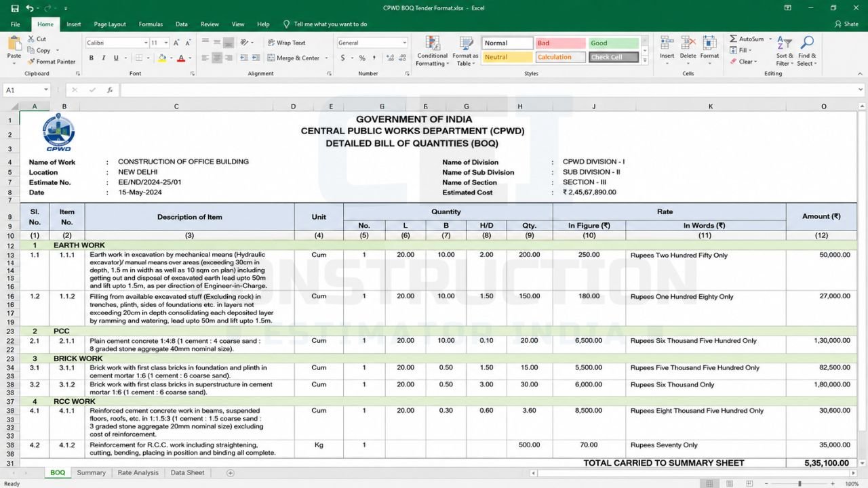Viewport: 868px width, 488px height.
Task: Toggle Bold formatting
Action: coord(91,58)
